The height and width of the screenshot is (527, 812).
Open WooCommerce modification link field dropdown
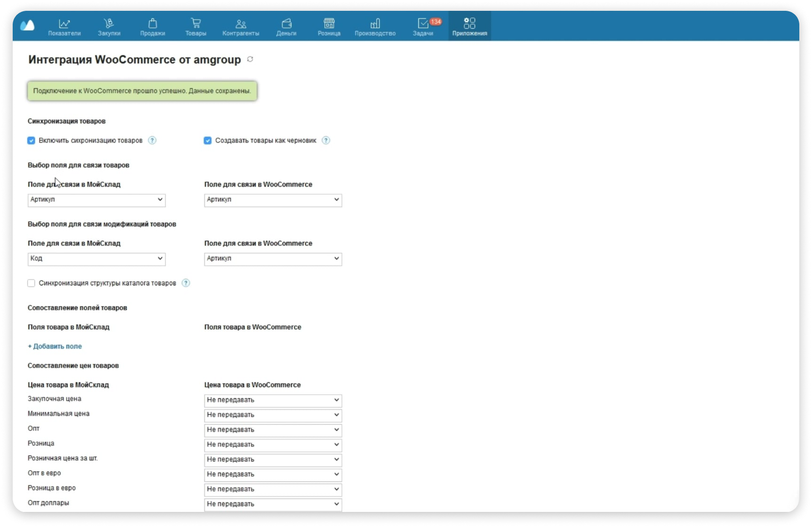point(273,259)
